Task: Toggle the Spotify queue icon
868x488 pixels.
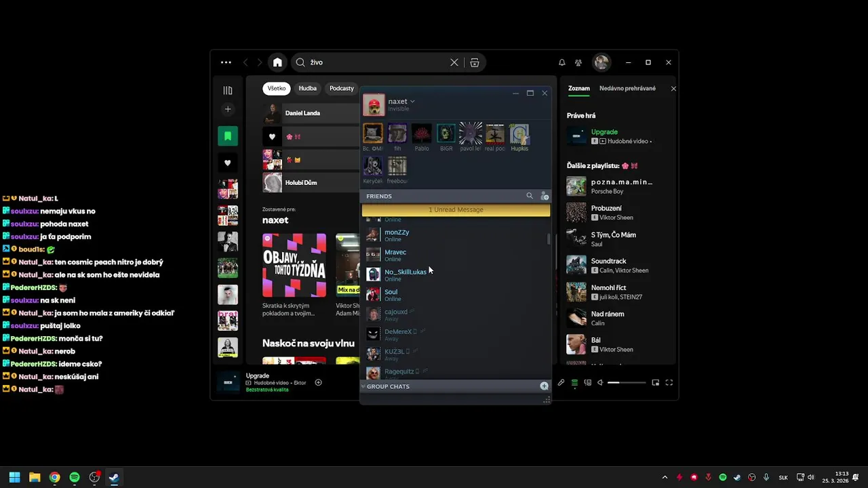Action: point(574,382)
